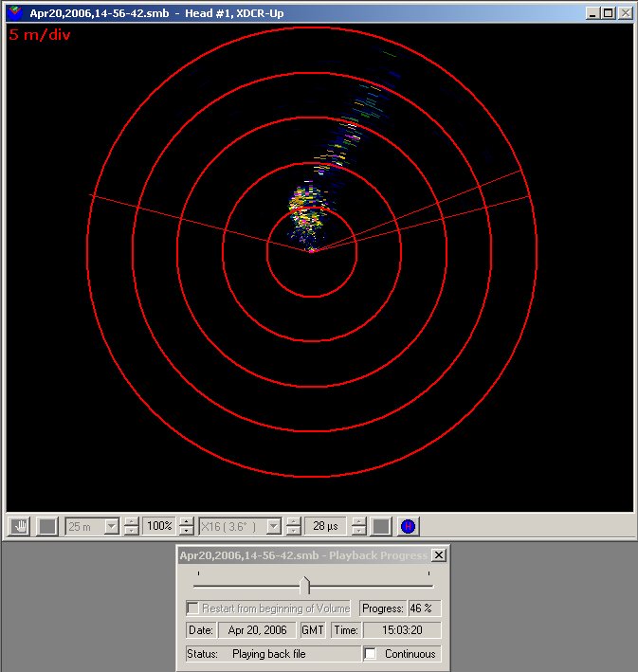The width and height of the screenshot is (638, 672).
Task: Maximize the sonar head window
Action: coord(609,13)
